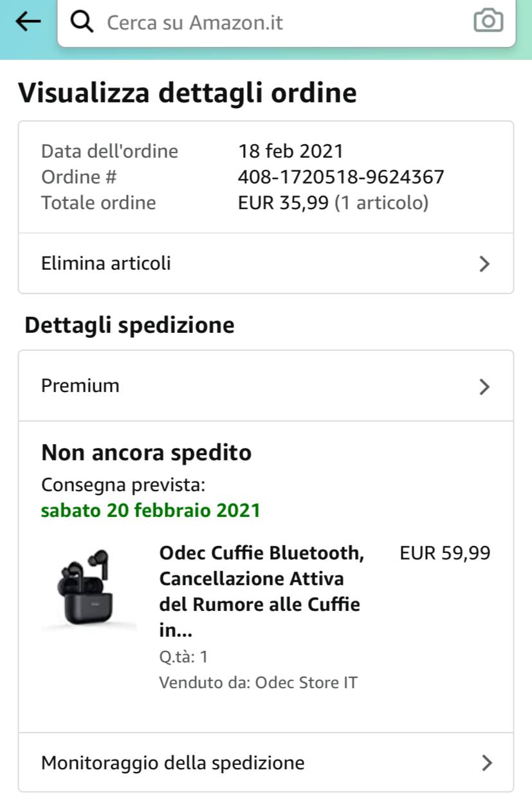Expand the Elimina articoli chevron
The width and height of the screenshot is (532, 808).
pyautogui.click(x=485, y=264)
